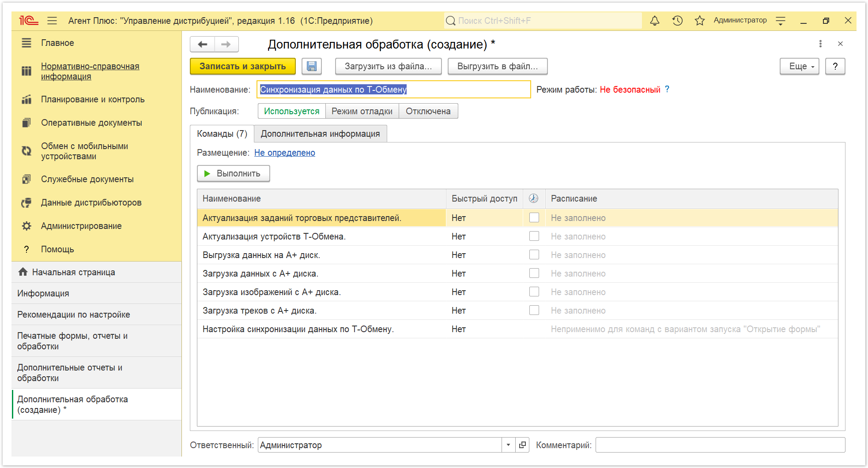This screenshot has width=868, height=468.
Task: Open help via the question mark button
Action: coord(835,66)
